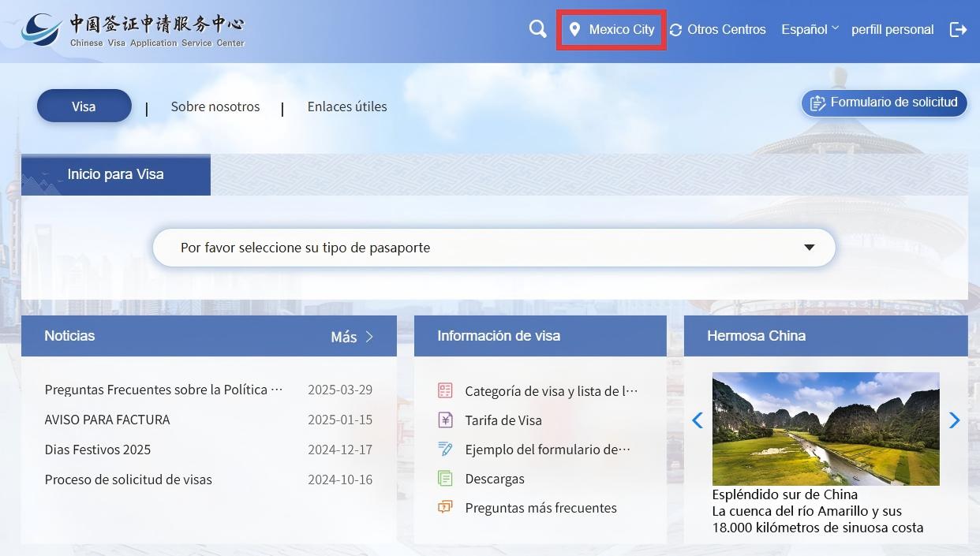Select the Visa tab

point(84,106)
